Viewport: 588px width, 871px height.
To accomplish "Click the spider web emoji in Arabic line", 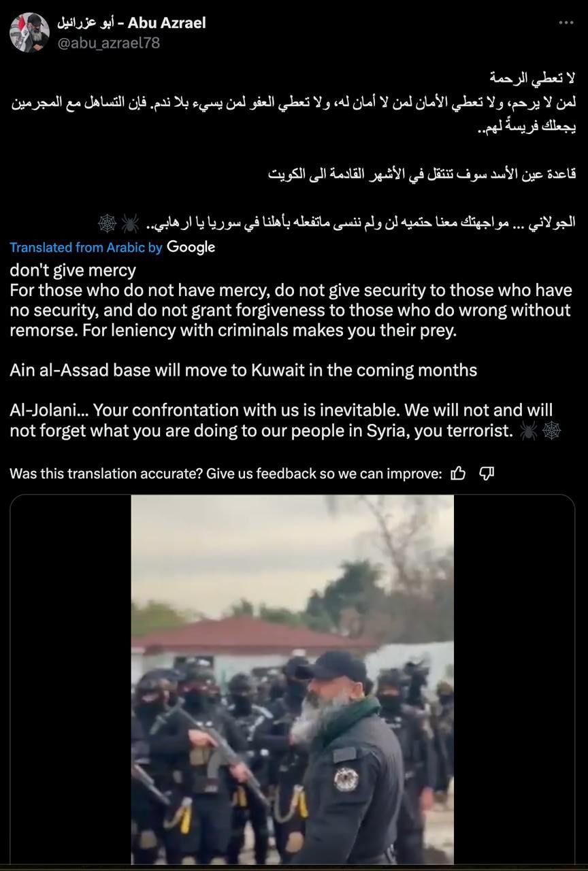I will coord(108,222).
